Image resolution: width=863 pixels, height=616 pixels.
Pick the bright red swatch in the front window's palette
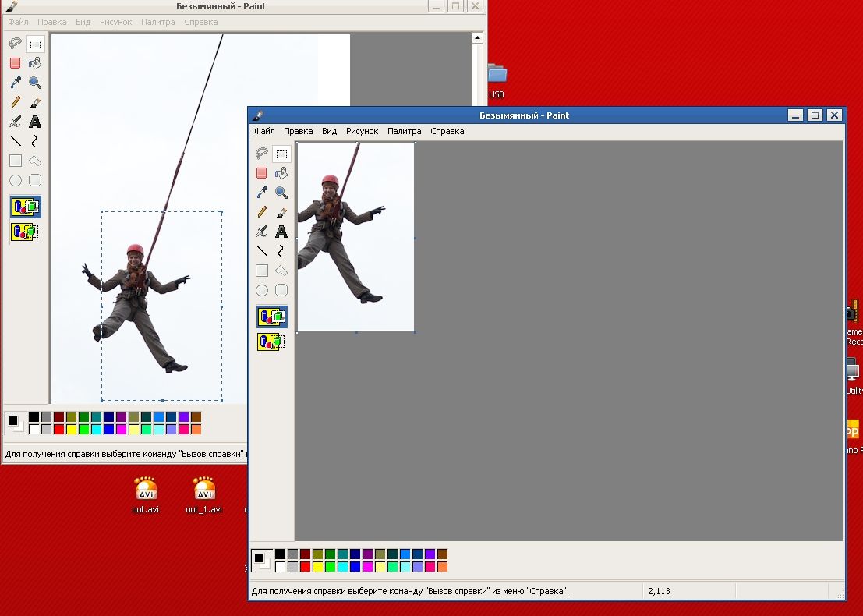(x=306, y=567)
